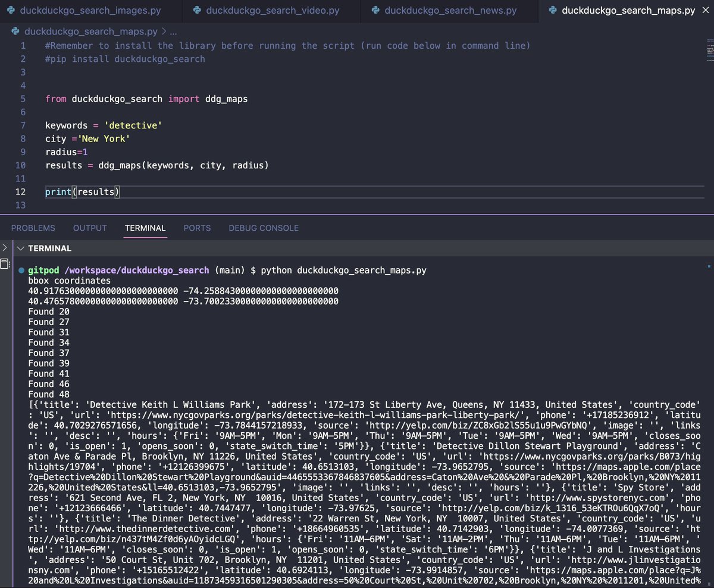Click the 'New York' string on line 8
The height and width of the screenshot is (588, 714).
104,139
